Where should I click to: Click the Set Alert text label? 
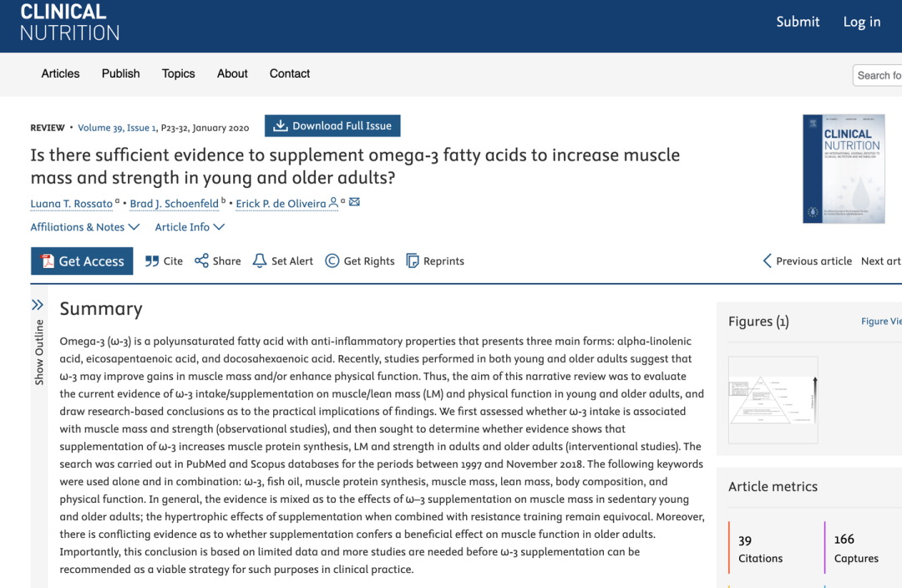(x=292, y=261)
